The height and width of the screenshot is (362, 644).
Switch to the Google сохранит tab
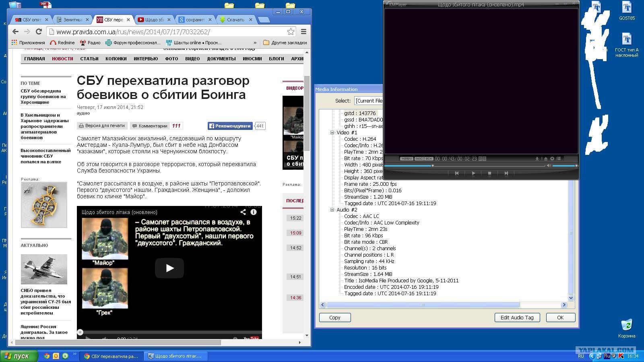tap(195, 19)
